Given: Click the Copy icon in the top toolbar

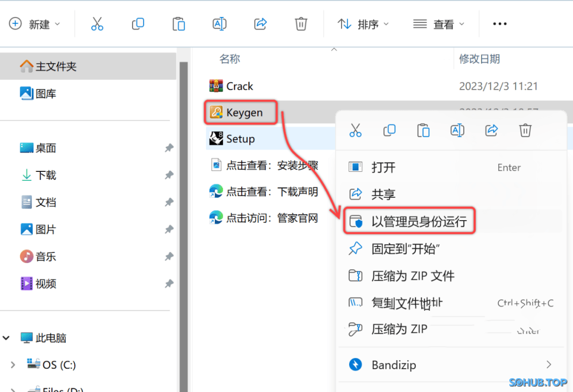Looking at the screenshot, I should 138,23.
